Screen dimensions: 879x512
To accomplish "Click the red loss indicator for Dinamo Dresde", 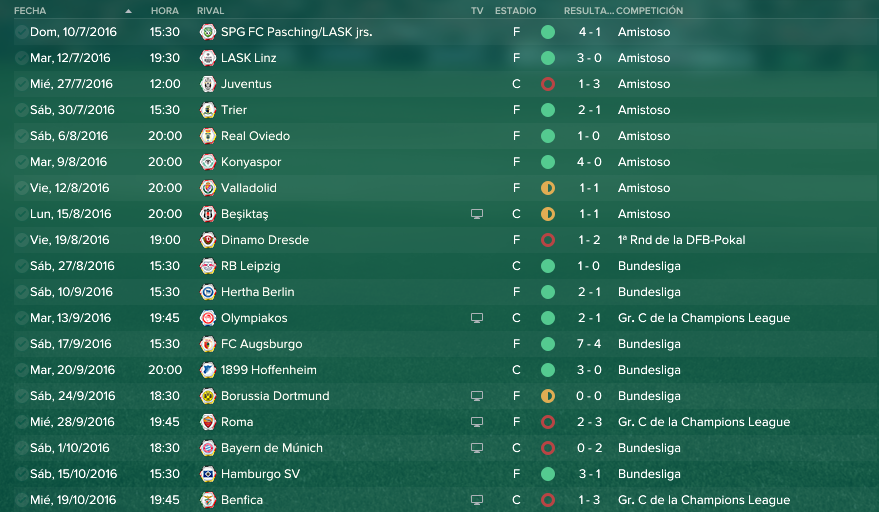I will coord(548,240).
